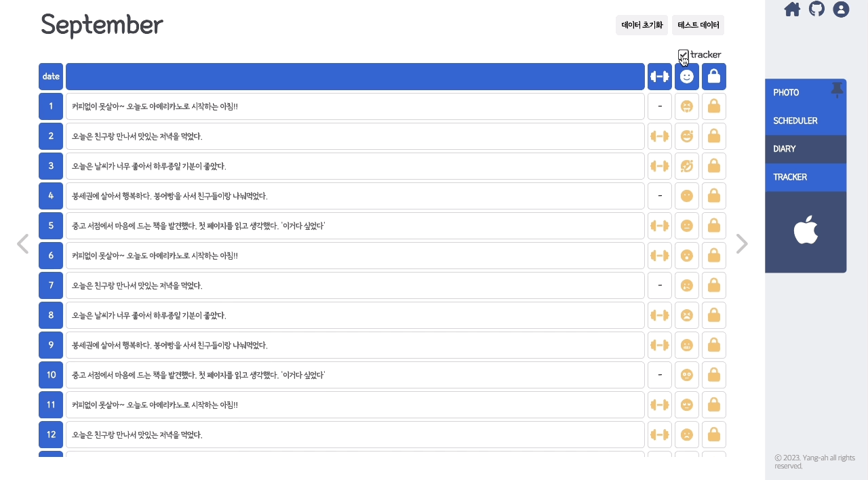Click the lock icon for day 5
The image size is (868, 480).
tap(714, 226)
